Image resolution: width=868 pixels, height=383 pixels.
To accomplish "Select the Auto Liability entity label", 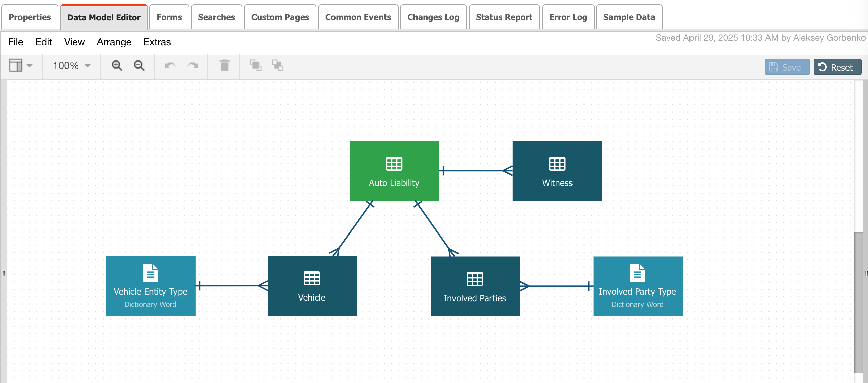I will point(394,183).
